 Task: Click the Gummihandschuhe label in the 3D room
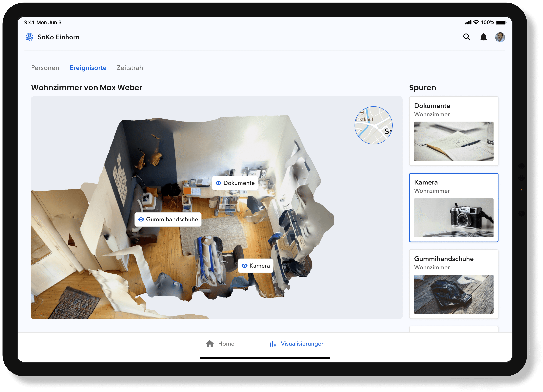168,219
